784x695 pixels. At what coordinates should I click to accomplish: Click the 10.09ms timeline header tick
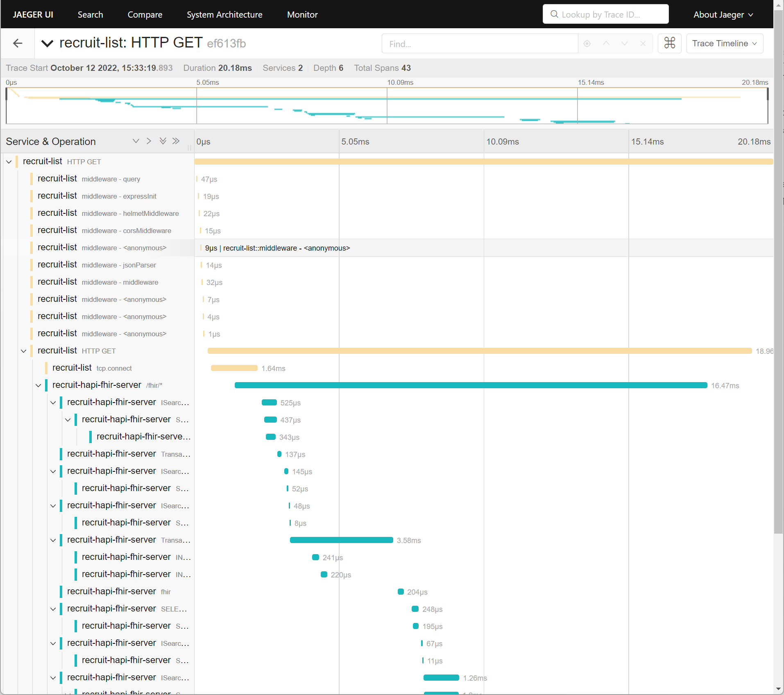(x=502, y=142)
